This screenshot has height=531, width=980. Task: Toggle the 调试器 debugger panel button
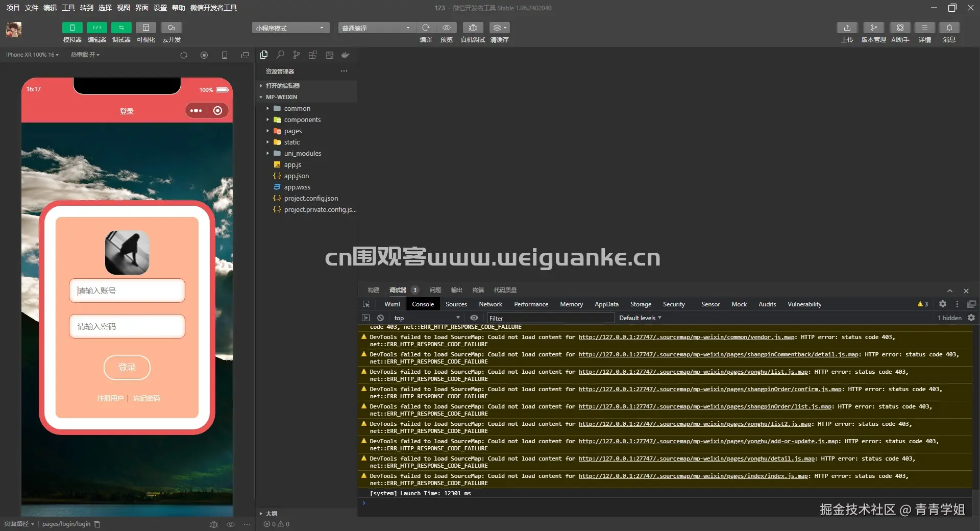click(121, 28)
